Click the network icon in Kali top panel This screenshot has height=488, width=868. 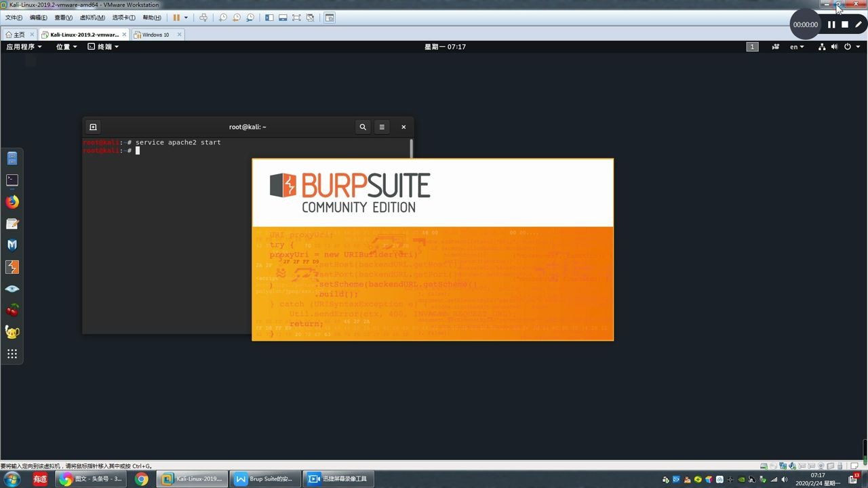pyautogui.click(x=822, y=47)
